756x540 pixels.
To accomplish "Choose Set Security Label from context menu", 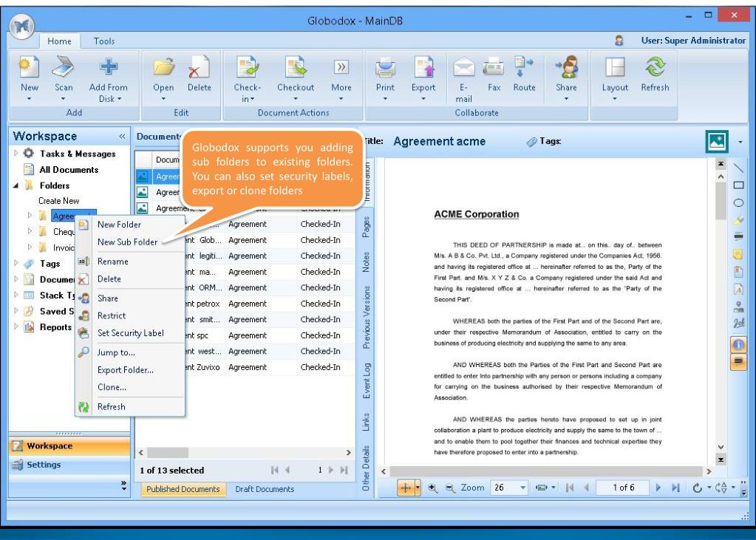I will 131,333.
